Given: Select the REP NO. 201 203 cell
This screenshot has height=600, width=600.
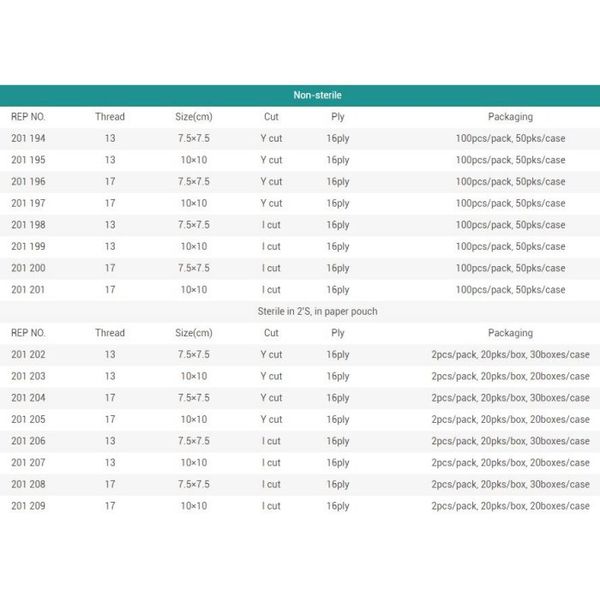Looking at the screenshot, I should tap(28, 376).
